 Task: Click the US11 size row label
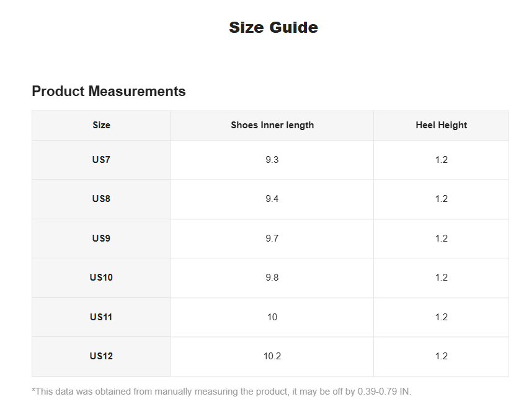(101, 317)
